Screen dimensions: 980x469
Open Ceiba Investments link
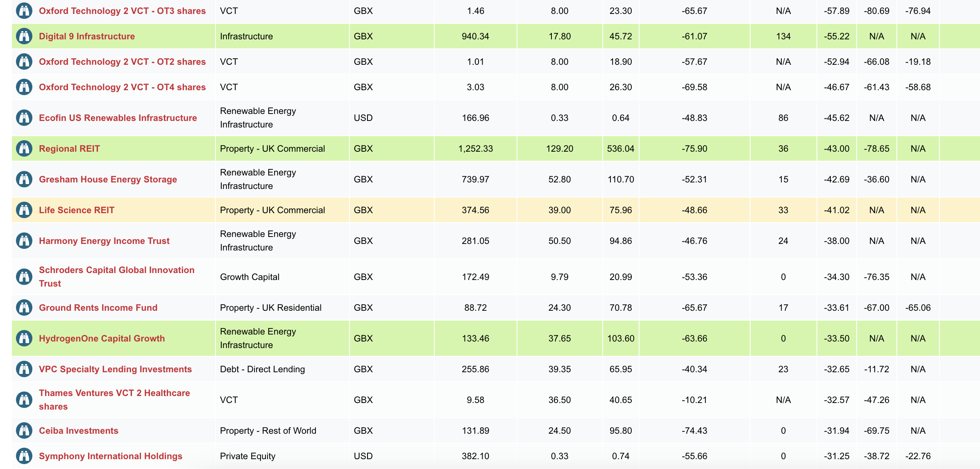[x=79, y=430]
